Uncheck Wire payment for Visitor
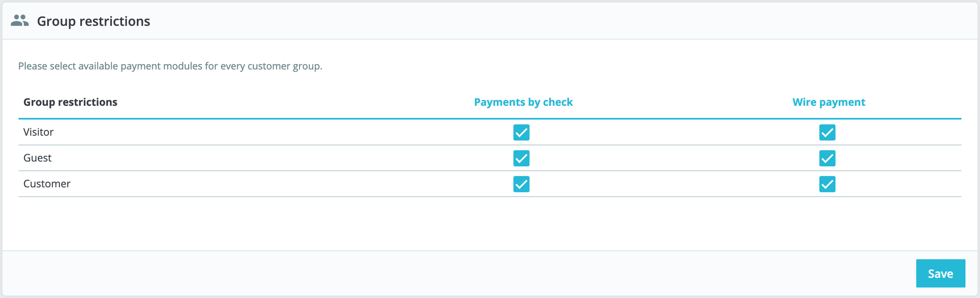Viewport: 980px width, 298px height. coord(827,132)
